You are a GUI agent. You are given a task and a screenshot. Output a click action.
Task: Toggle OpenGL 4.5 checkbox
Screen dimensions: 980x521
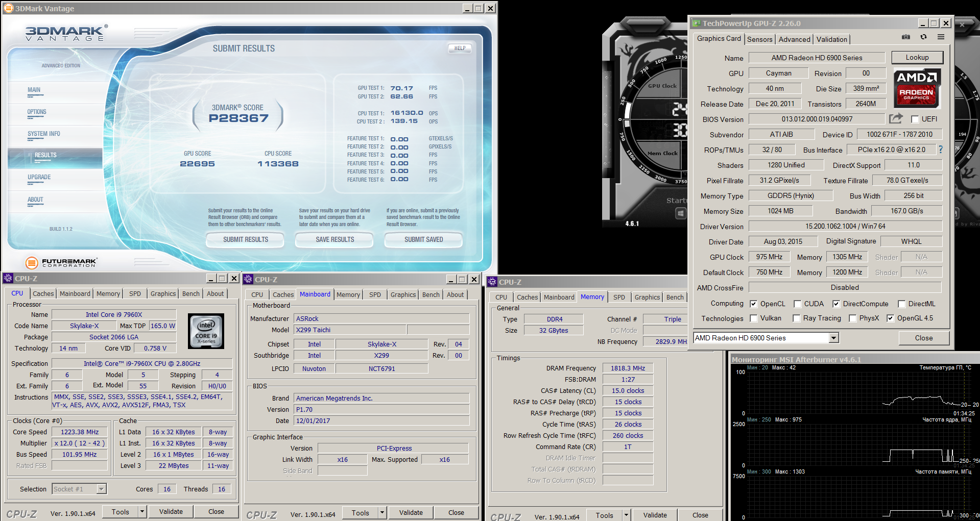(890, 318)
